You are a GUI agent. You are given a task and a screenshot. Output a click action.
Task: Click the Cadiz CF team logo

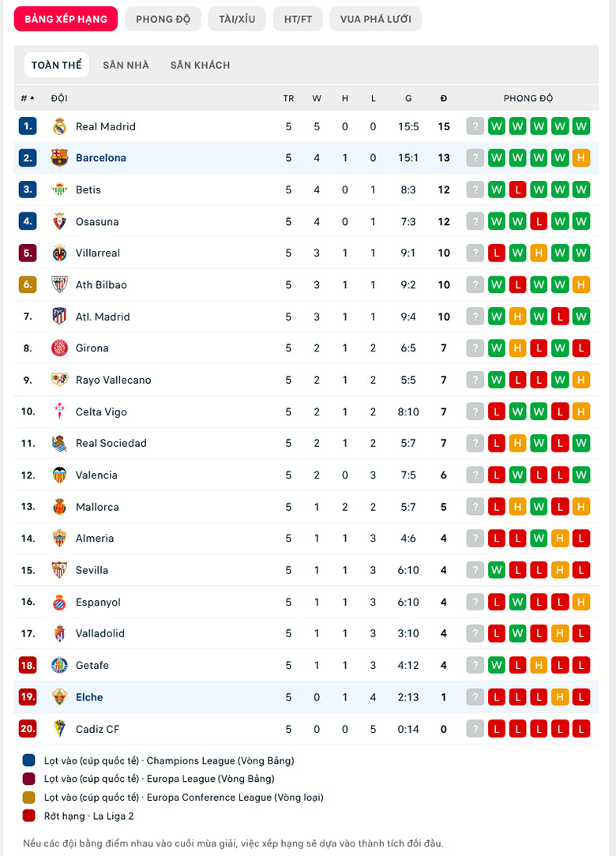coord(59,729)
